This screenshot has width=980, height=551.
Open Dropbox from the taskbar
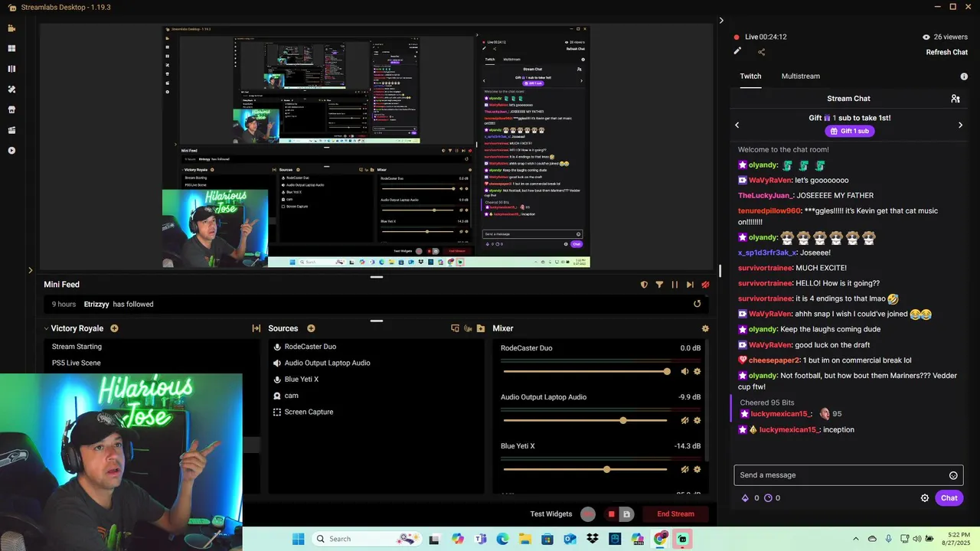[593, 539]
